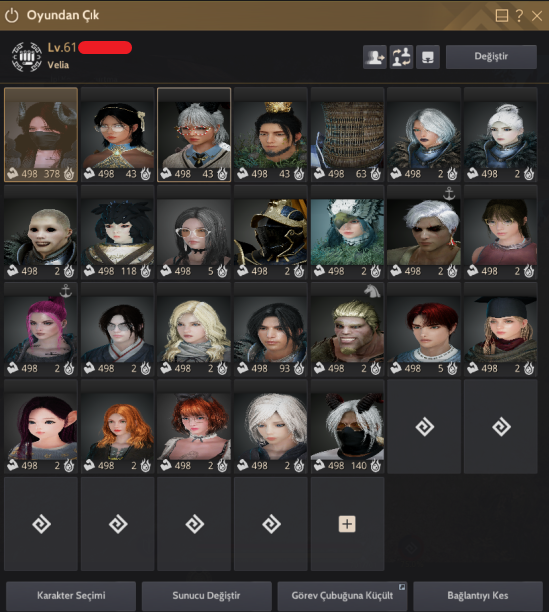This screenshot has width=549, height=612.
Task: Select the horned masked character with 378 energy
Action: 41,135
